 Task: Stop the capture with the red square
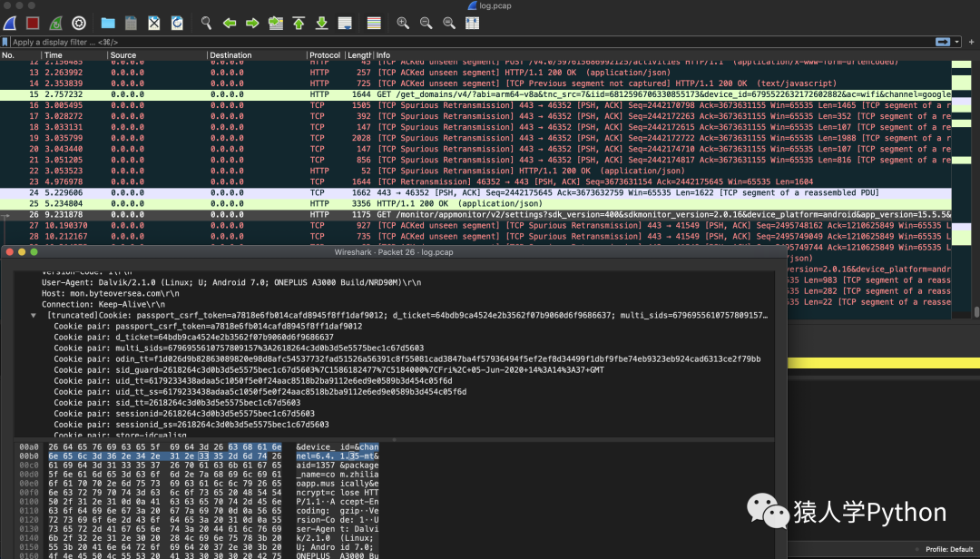pos(33,23)
